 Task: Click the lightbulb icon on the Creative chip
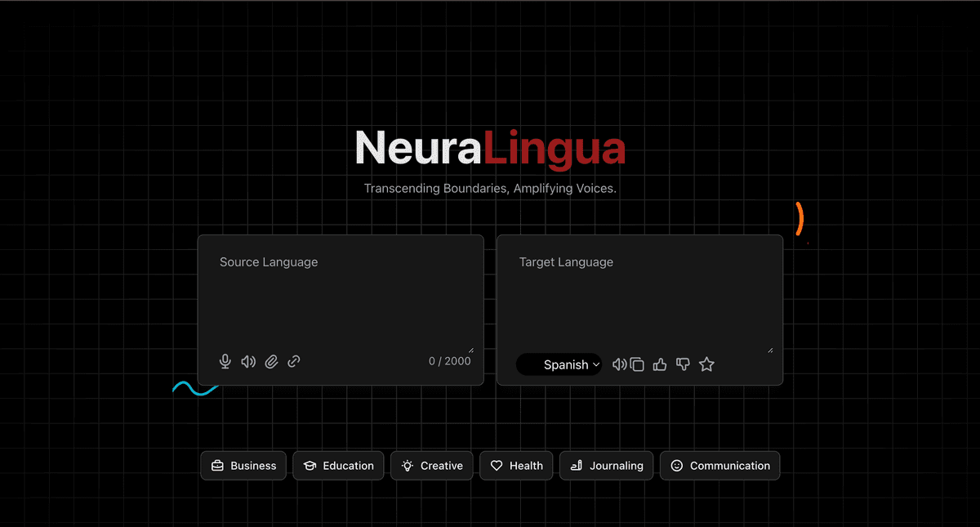(x=408, y=465)
